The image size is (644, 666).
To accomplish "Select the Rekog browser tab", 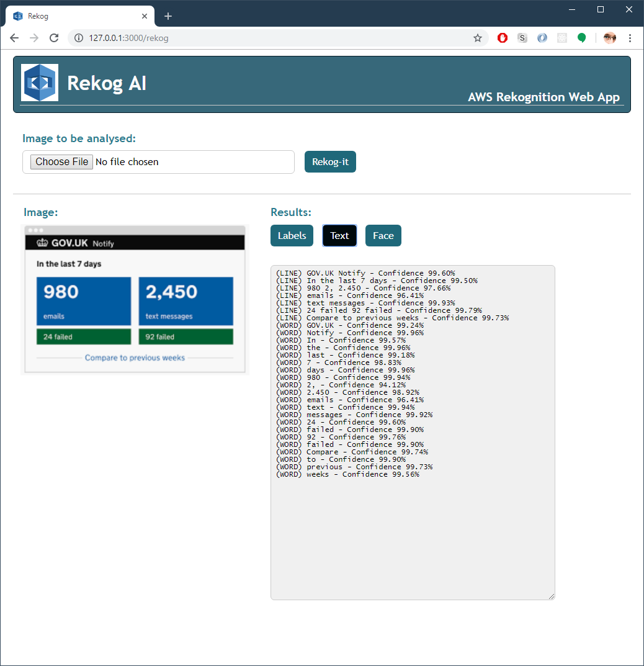I will (80, 16).
